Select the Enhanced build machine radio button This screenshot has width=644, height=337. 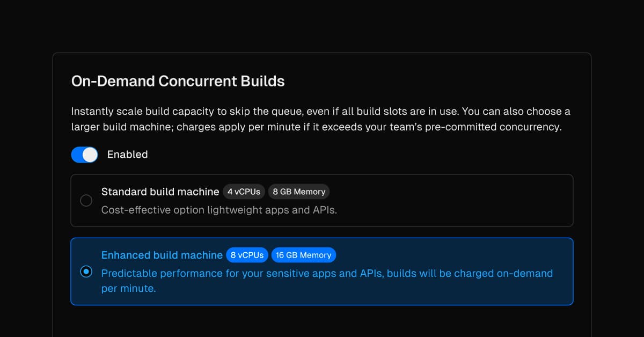(86, 272)
